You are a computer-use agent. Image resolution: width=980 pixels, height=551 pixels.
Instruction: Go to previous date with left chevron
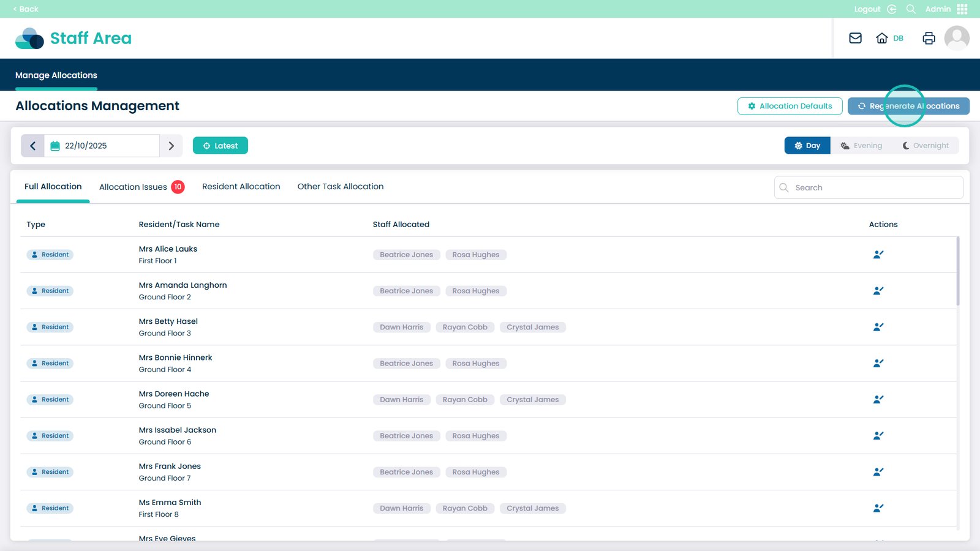tap(33, 146)
